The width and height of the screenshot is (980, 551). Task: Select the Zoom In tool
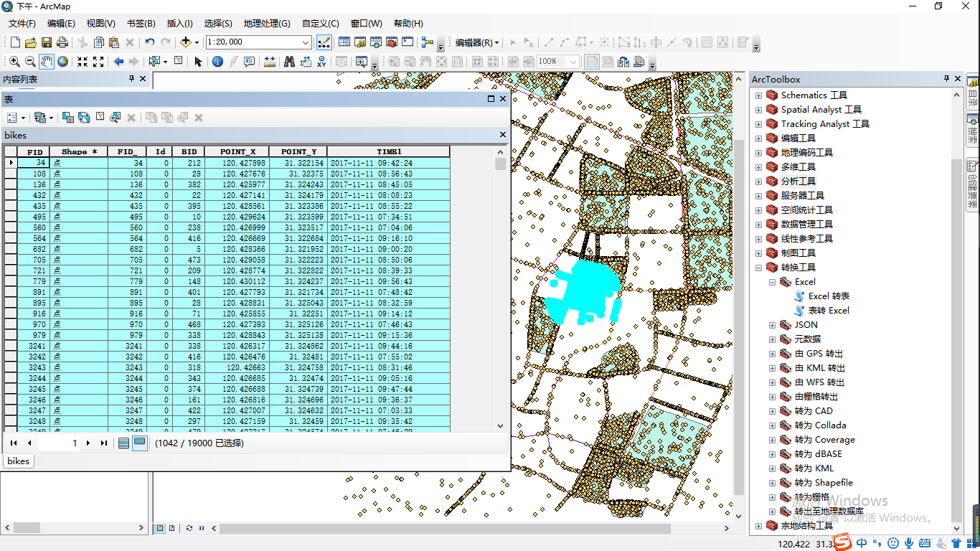point(14,62)
